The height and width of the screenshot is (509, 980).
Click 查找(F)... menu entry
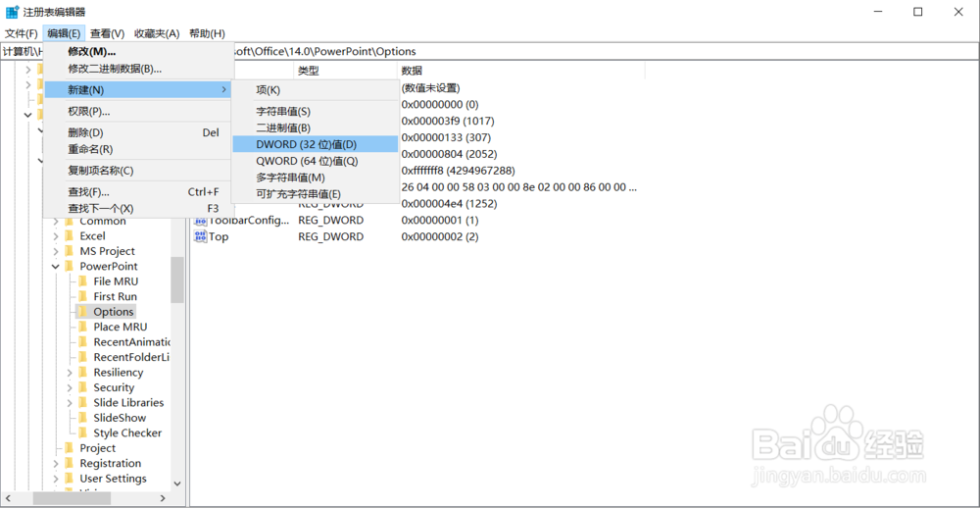point(137,192)
